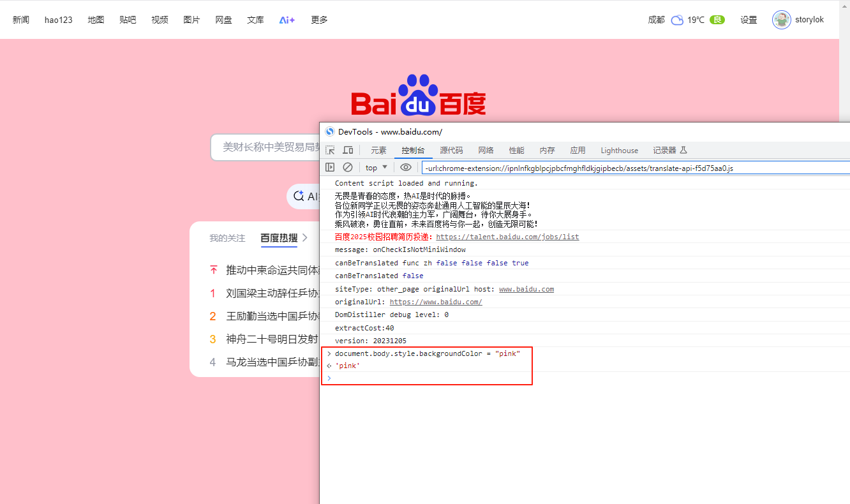The image size is (850, 504).
Task: Open the 应用 (Application) tab
Action: point(578,151)
